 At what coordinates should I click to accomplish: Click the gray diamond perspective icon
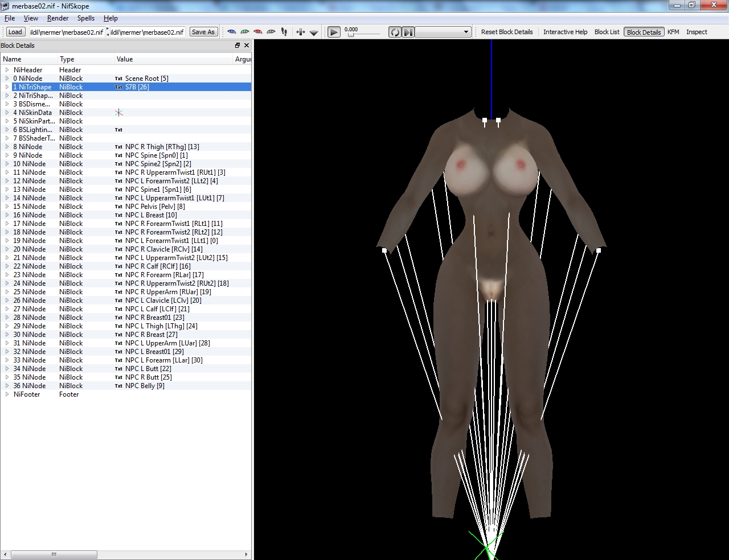(314, 32)
